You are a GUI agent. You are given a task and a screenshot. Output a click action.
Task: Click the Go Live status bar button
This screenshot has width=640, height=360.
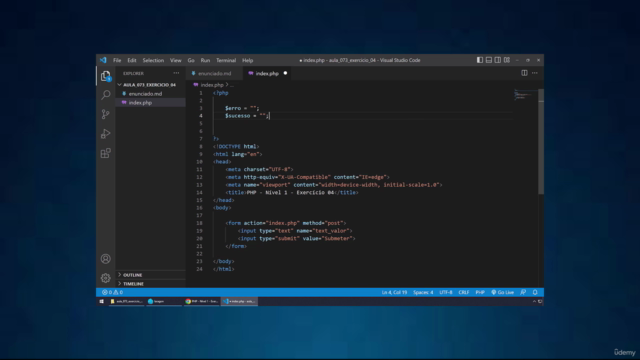(x=502, y=292)
